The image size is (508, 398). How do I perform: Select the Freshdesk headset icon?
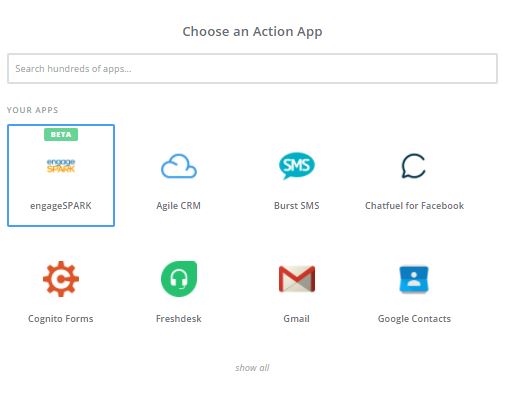point(179,279)
